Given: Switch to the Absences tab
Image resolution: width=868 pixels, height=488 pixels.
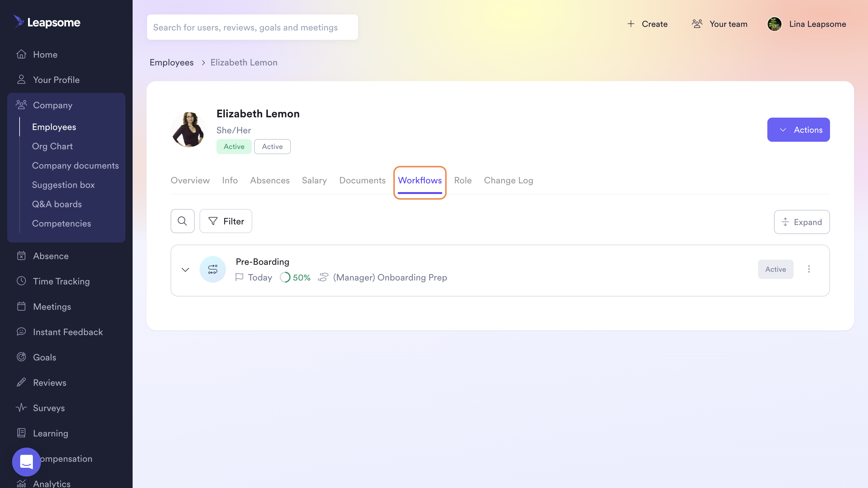Looking at the screenshot, I should click(269, 180).
